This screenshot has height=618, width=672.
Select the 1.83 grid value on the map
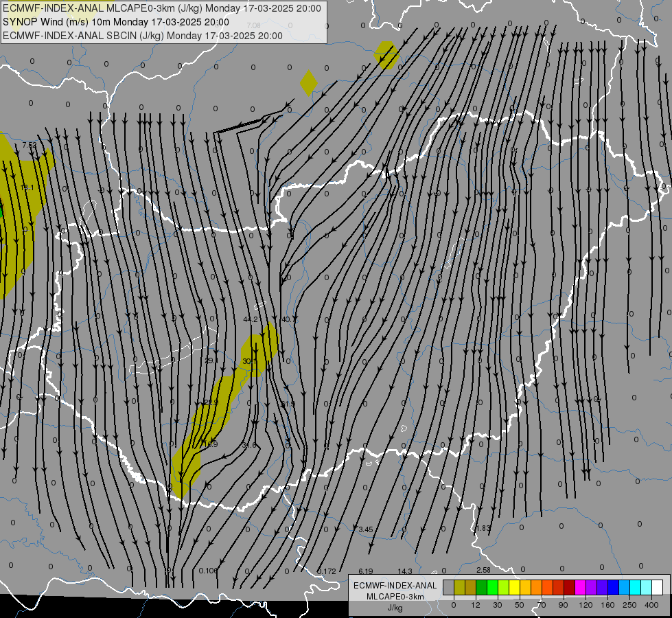tap(483, 528)
